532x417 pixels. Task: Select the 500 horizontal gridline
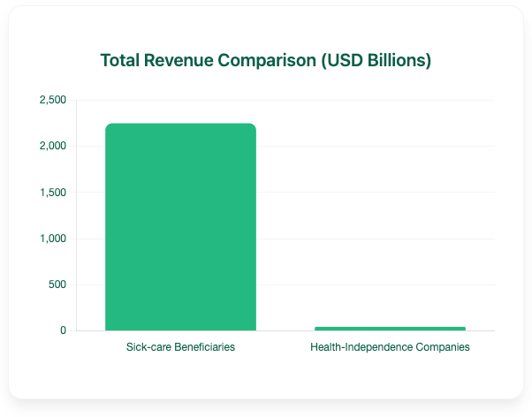pos(371,284)
